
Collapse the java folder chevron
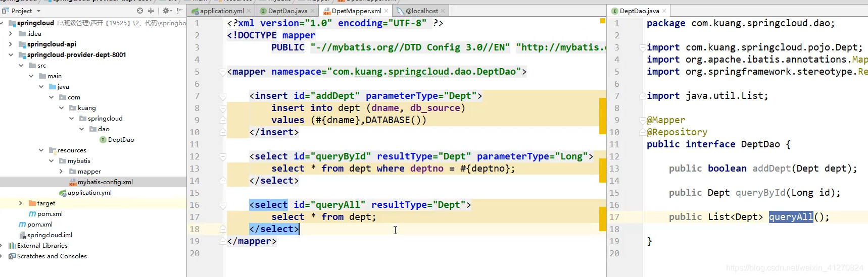(41, 87)
